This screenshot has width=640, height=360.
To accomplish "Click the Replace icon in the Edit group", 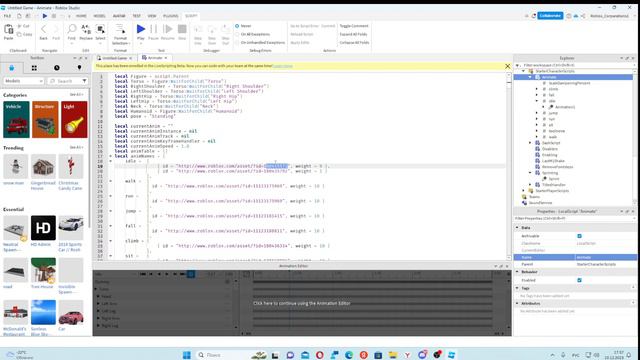I will click(x=86, y=29).
